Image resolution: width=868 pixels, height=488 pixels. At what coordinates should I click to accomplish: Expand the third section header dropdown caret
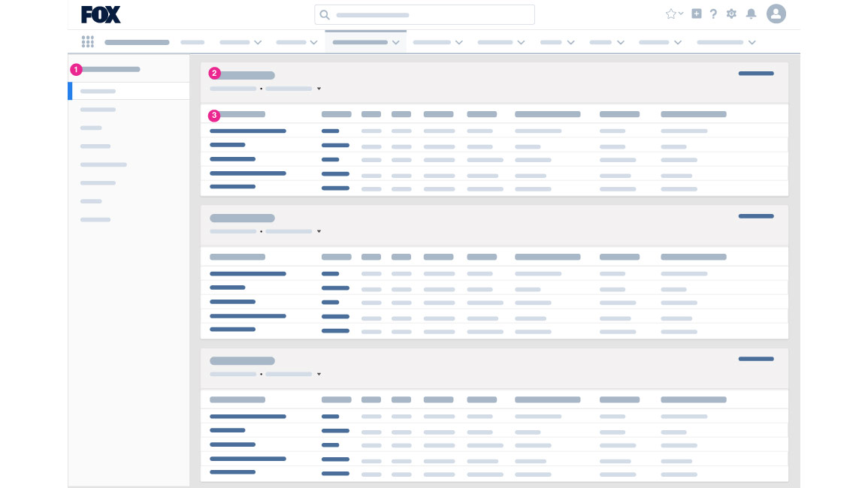pos(319,374)
